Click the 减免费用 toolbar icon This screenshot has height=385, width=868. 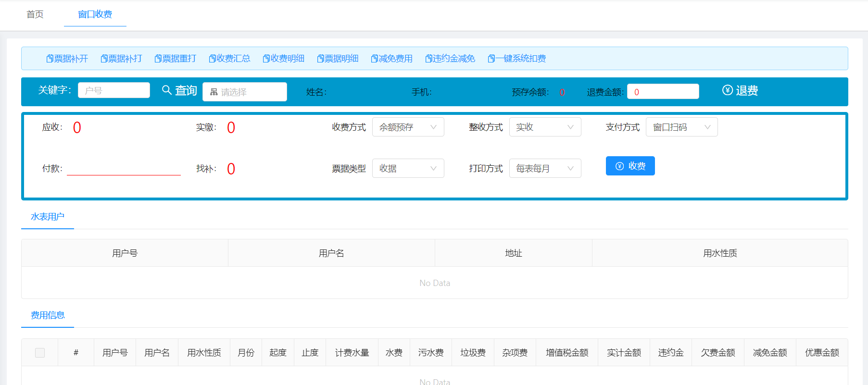[x=374, y=59]
